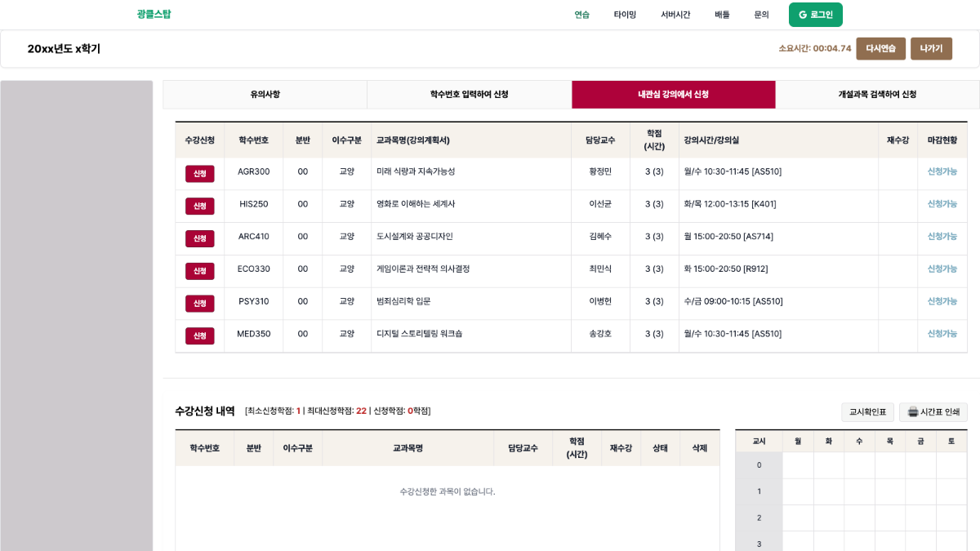980x551 pixels.
Task: Switch to the 유의사항 tab
Action: pyautogui.click(x=265, y=95)
